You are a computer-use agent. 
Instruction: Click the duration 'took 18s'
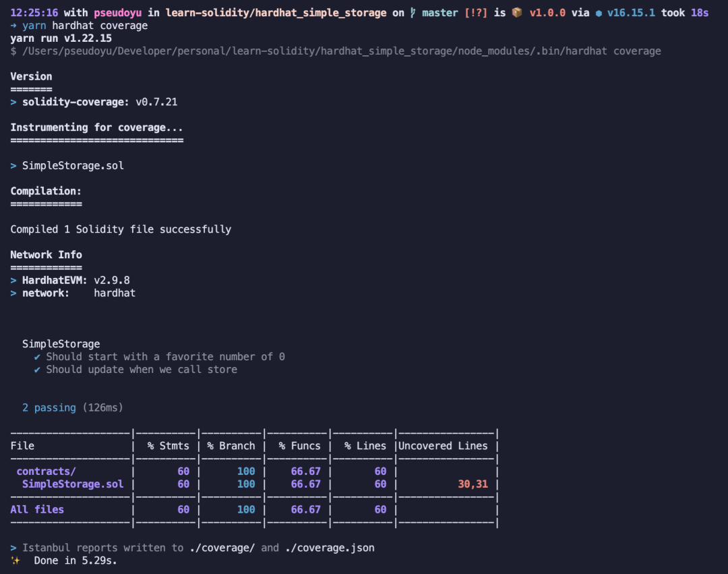(685, 13)
